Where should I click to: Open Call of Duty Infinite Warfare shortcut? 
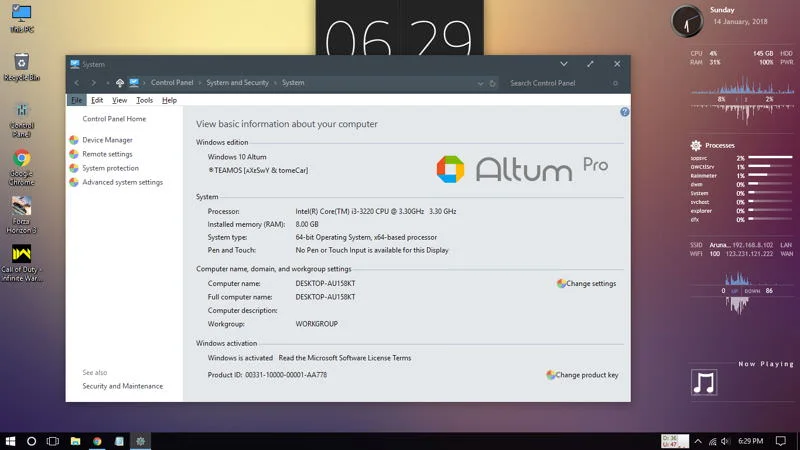tap(21, 263)
